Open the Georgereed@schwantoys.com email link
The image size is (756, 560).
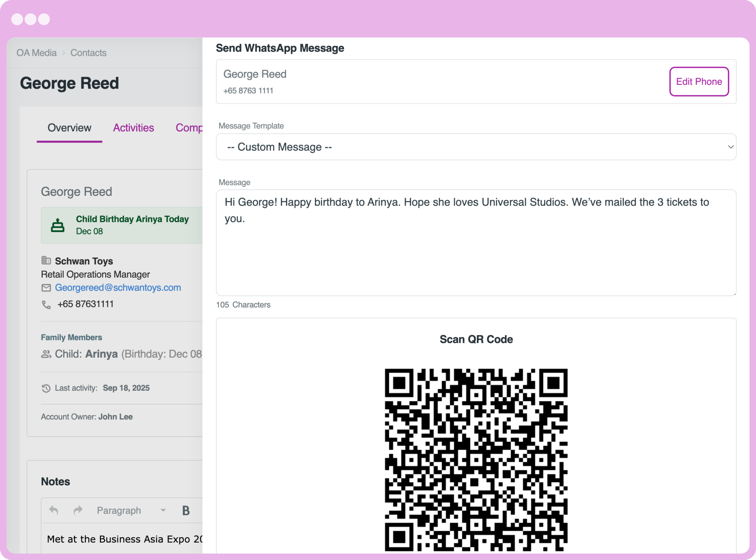(x=118, y=287)
